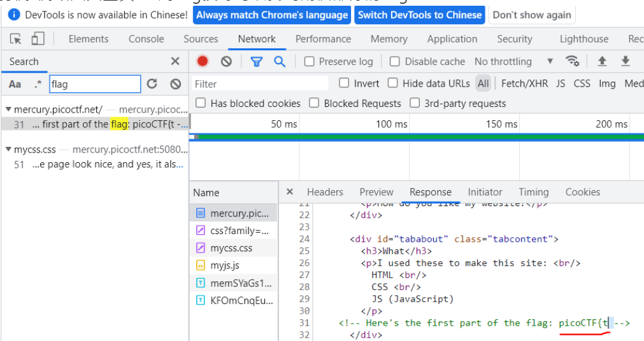644x341 pixels.
Task: Click Don't show again button
Action: (x=532, y=15)
